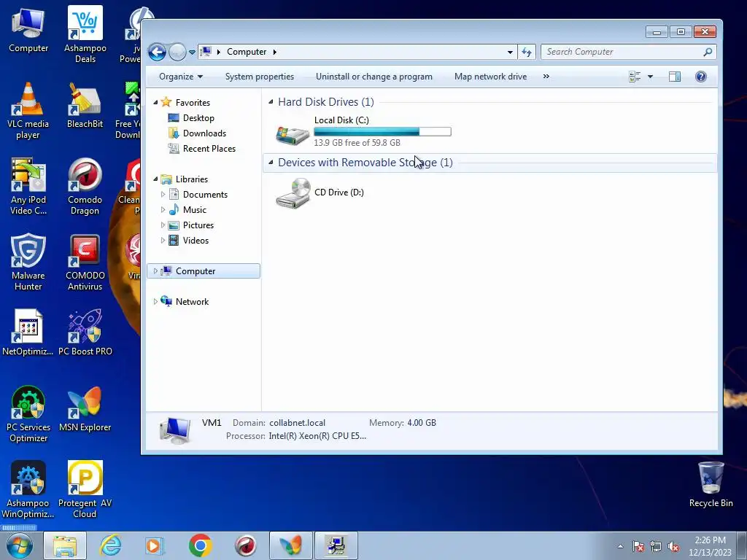747x560 pixels.
Task: Launch Google Chrome from the taskbar
Action: pos(200,545)
